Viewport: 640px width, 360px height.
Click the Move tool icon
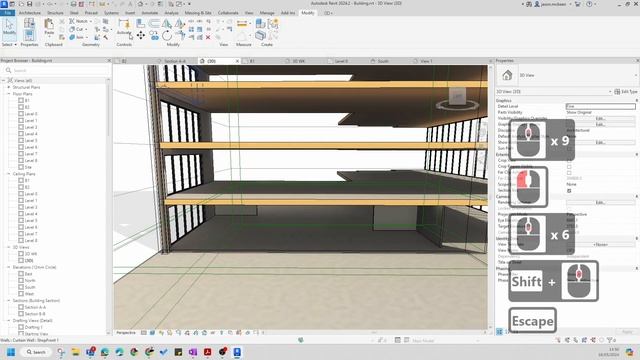tap(140, 36)
